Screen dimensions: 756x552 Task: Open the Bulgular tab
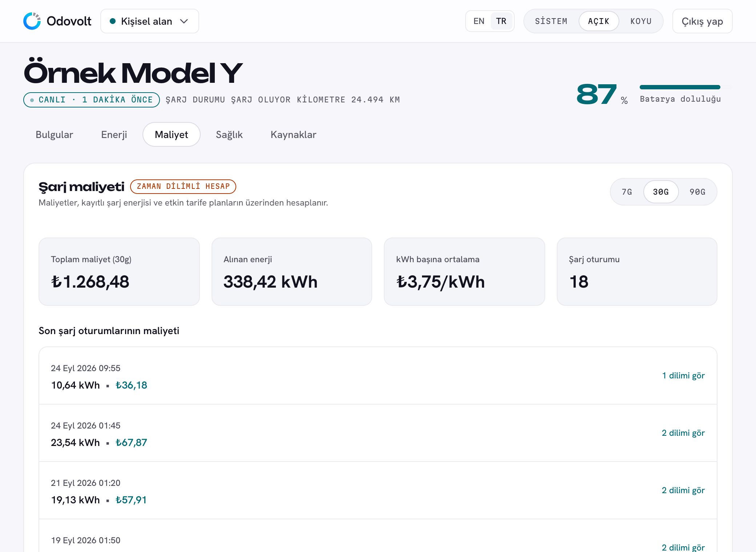54,134
